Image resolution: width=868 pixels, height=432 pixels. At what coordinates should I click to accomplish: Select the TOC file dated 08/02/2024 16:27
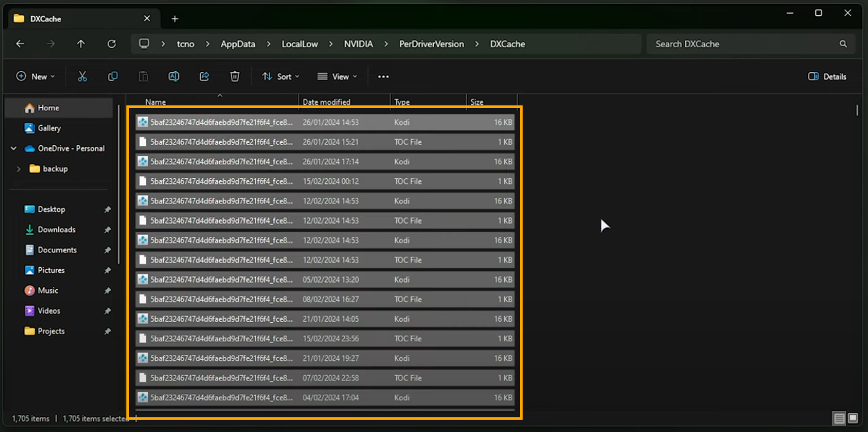(325, 299)
